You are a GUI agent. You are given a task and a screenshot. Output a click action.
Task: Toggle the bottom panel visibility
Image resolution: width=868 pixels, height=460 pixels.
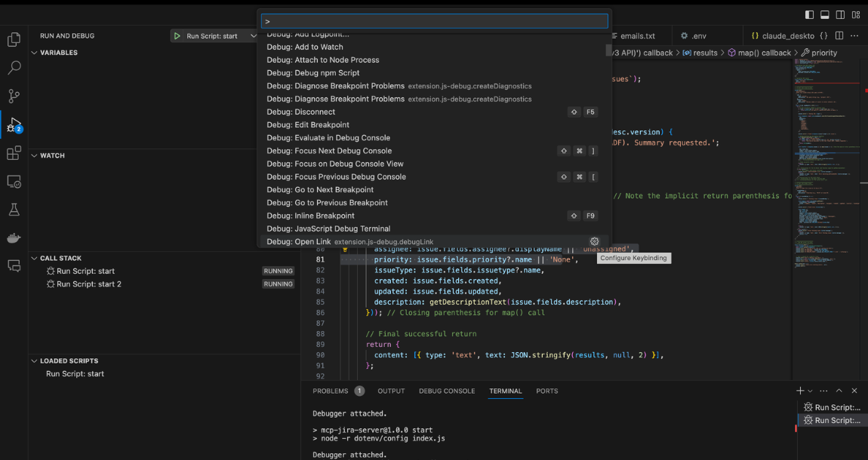click(x=824, y=15)
